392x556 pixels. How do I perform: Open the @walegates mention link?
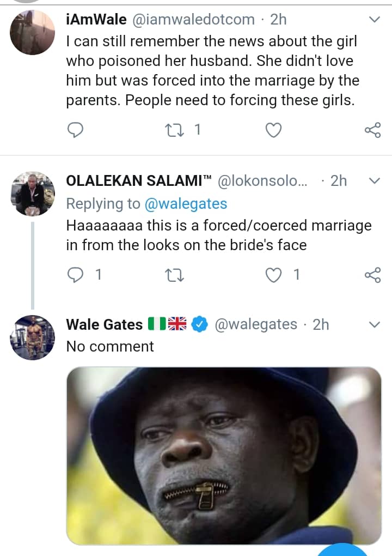[x=185, y=203]
